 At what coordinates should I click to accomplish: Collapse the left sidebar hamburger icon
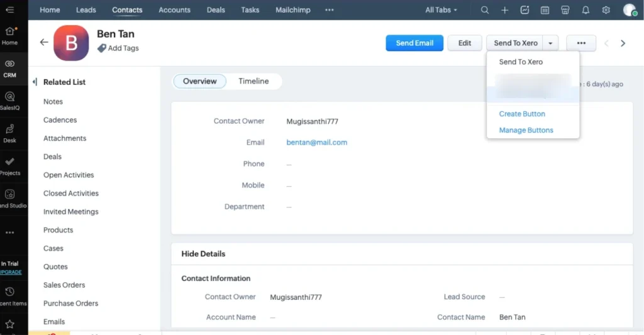[10, 9]
